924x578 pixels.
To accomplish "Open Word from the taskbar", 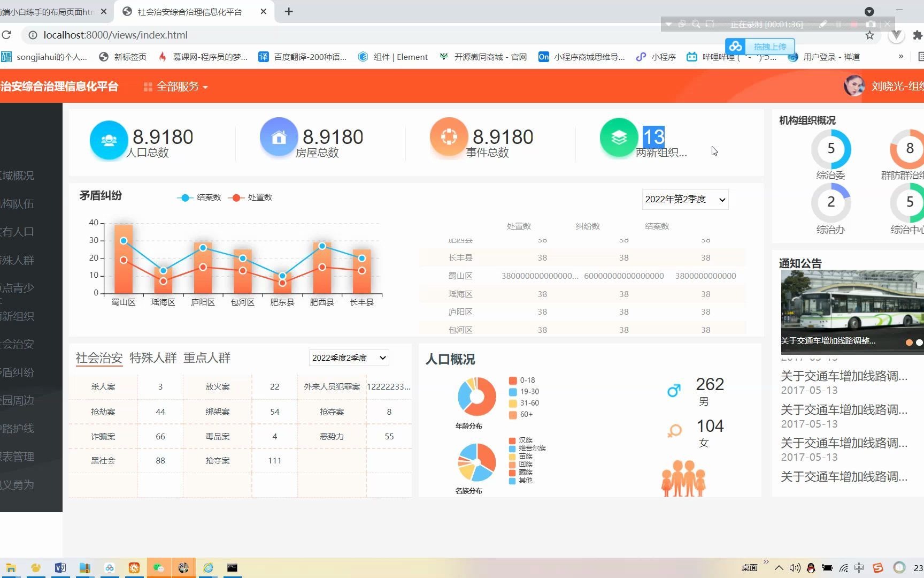I will 60,568.
